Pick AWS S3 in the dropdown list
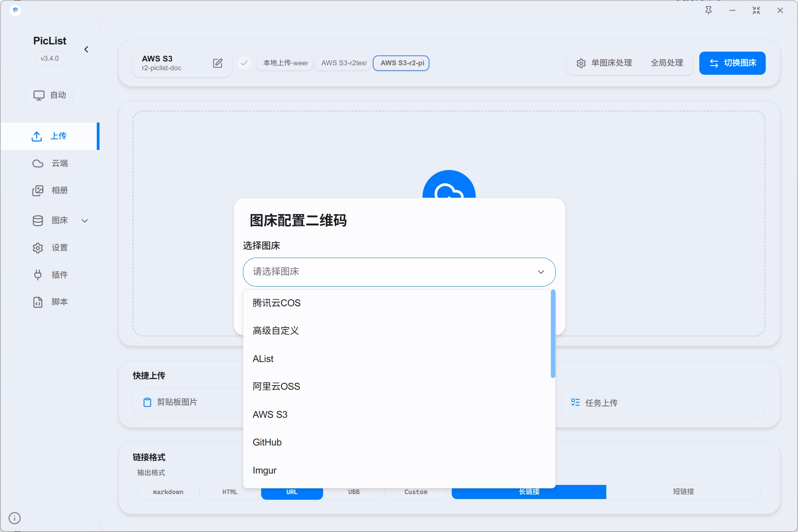This screenshot has height=532, width=798. (397, 414)
